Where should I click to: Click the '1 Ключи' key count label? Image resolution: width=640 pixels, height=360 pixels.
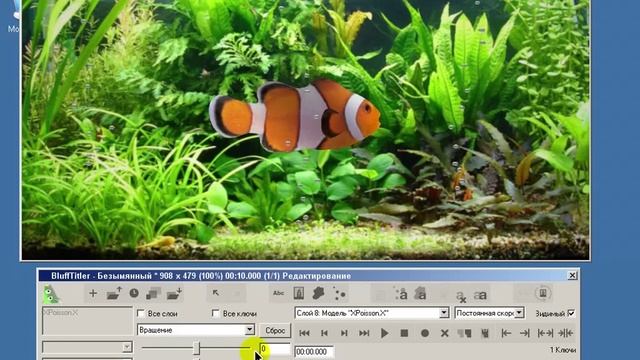pyautogui.click(x=562, y=350)
